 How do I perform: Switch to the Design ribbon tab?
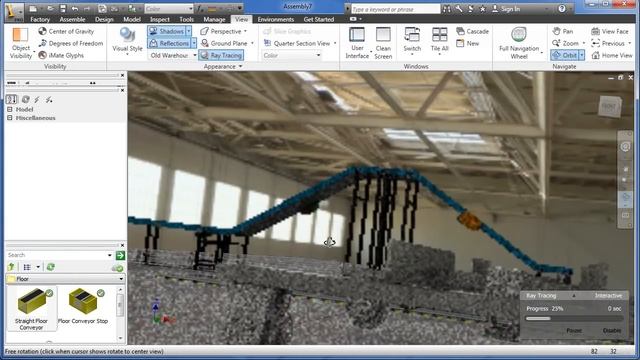point(104,19)
